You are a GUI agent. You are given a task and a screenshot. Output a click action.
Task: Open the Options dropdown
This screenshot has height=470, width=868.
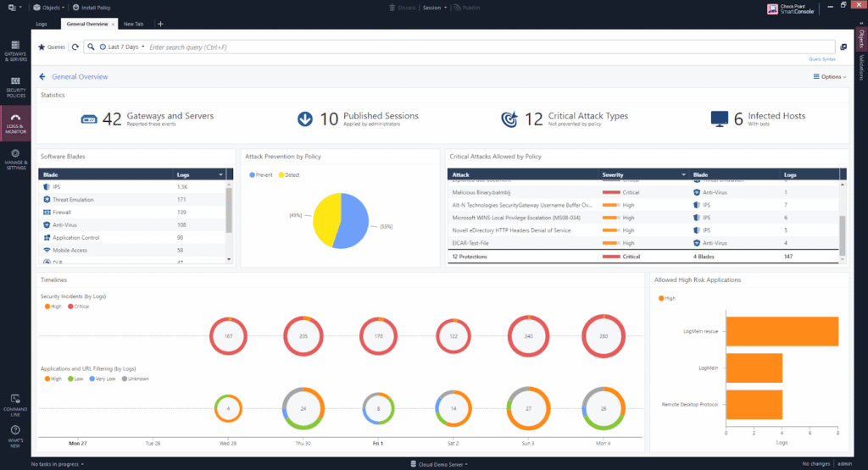[x=830, y=77]
